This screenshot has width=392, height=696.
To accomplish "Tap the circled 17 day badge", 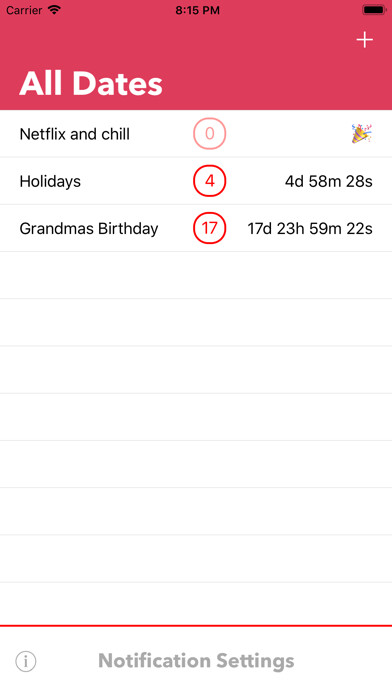I will (x=210, y=228).
